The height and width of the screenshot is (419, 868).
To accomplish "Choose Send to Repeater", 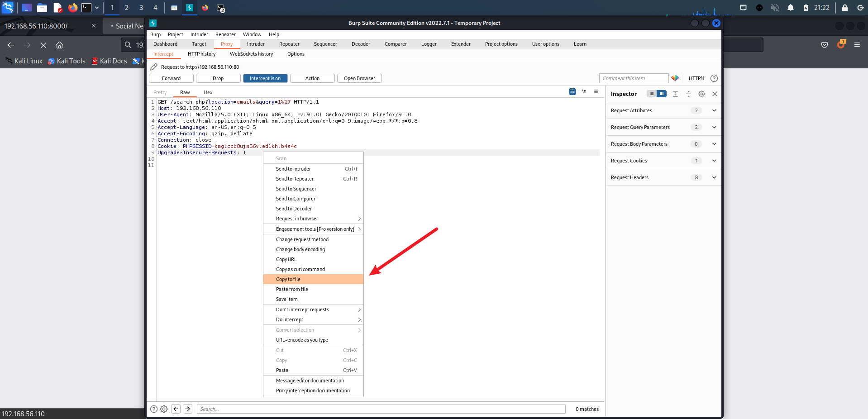I will pyautogui.click(x=313, y=179).
